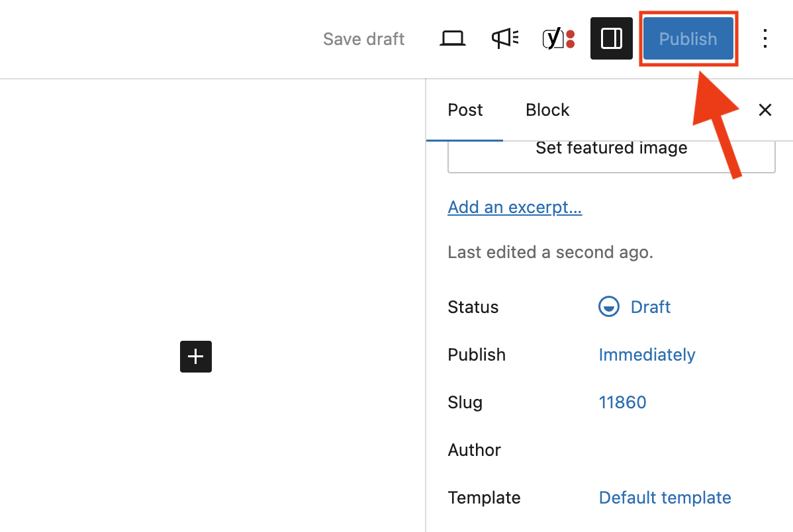Click the black plus add-block button
Viewport: 793px width, 532px height.
coord(196,357)
